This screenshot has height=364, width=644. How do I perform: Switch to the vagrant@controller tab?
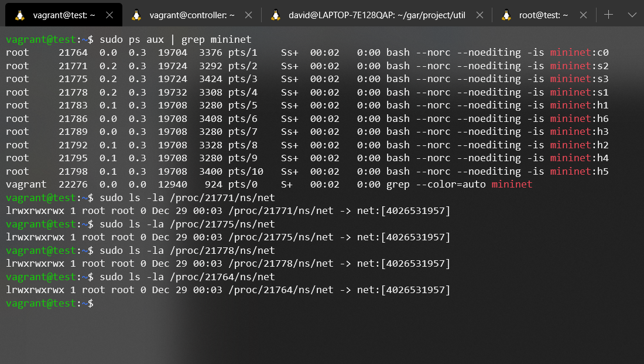coord(192,15)
